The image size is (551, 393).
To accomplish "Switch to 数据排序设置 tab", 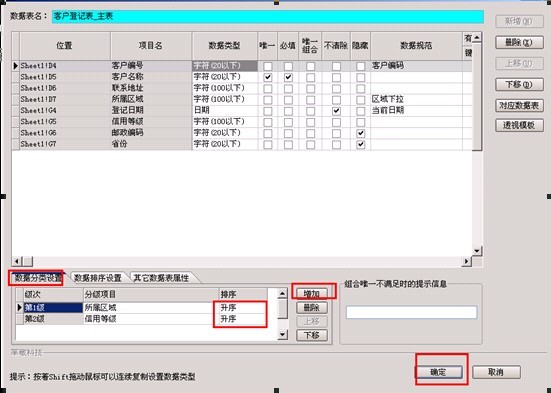I will [98, 278].
